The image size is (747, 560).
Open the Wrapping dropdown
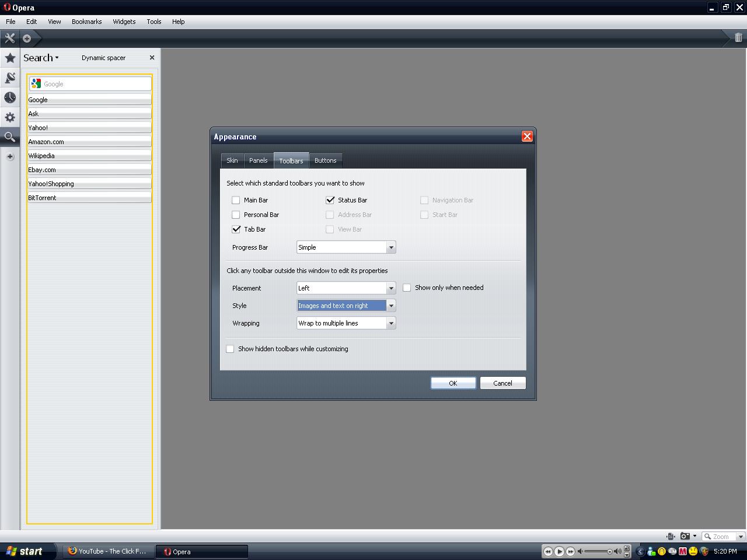(x=346, y=323)
